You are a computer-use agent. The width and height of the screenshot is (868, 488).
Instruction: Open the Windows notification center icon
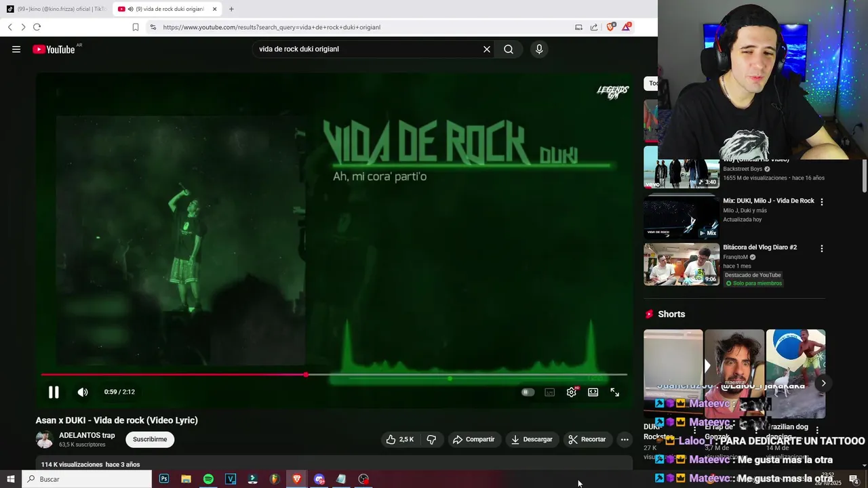coord(854,479)
